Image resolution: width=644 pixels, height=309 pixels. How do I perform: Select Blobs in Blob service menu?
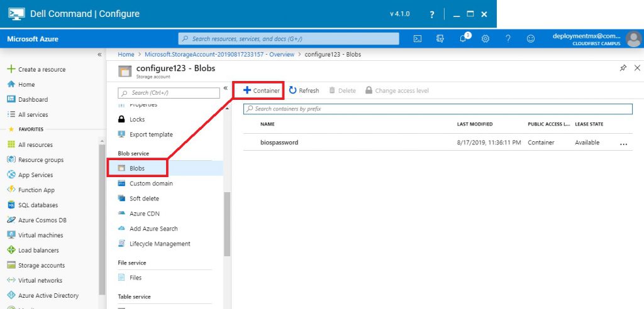(x=137, y=168)
